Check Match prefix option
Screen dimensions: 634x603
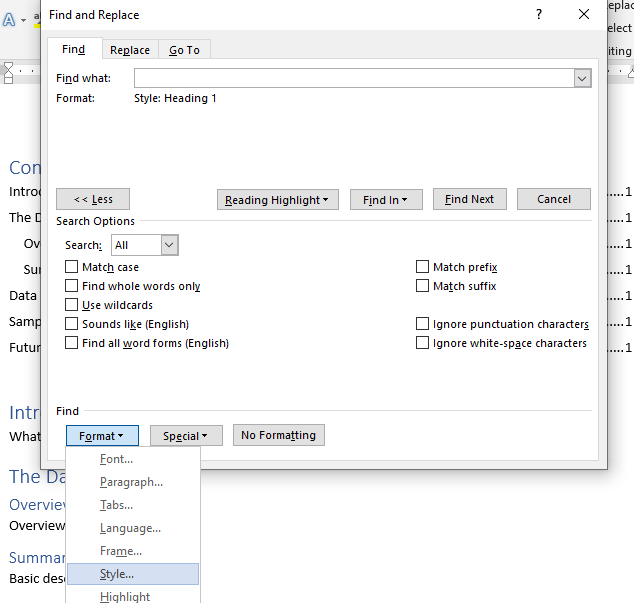click(423, 267)
